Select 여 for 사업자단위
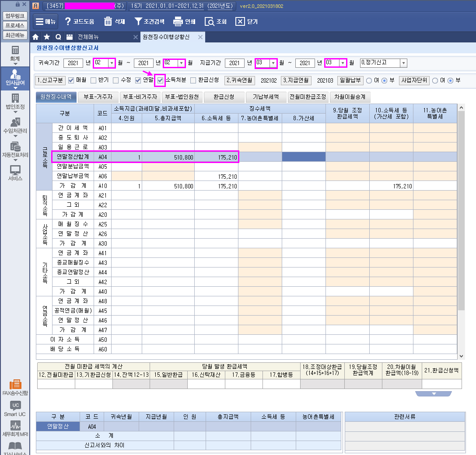 (x=435, y=81)
